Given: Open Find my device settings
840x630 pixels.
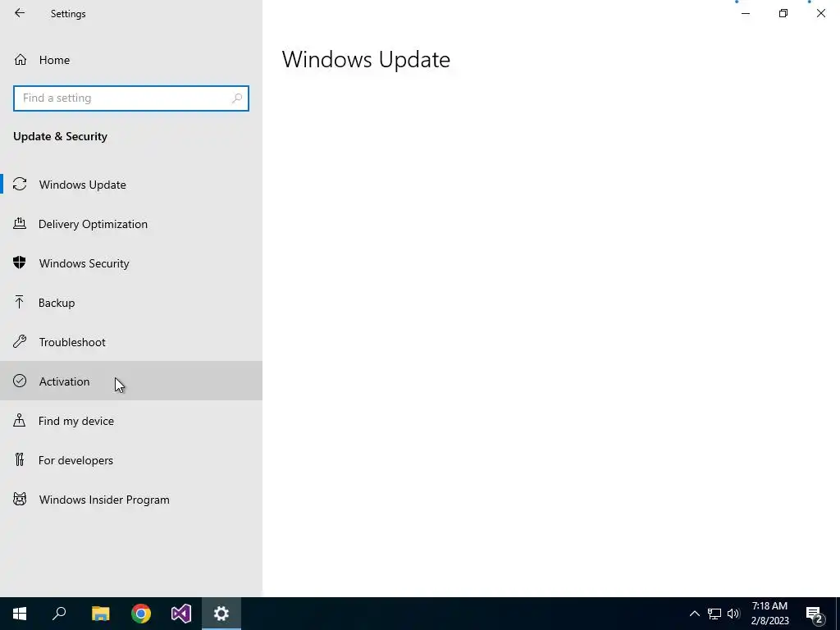Looking at the screenshot, I should pos(130,421).
